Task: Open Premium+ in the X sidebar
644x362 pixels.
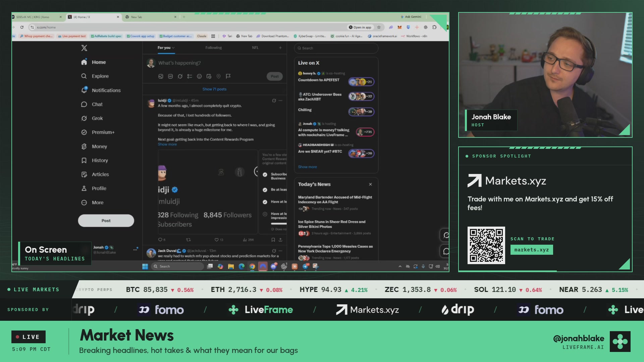Action: (x=98, y=132)
